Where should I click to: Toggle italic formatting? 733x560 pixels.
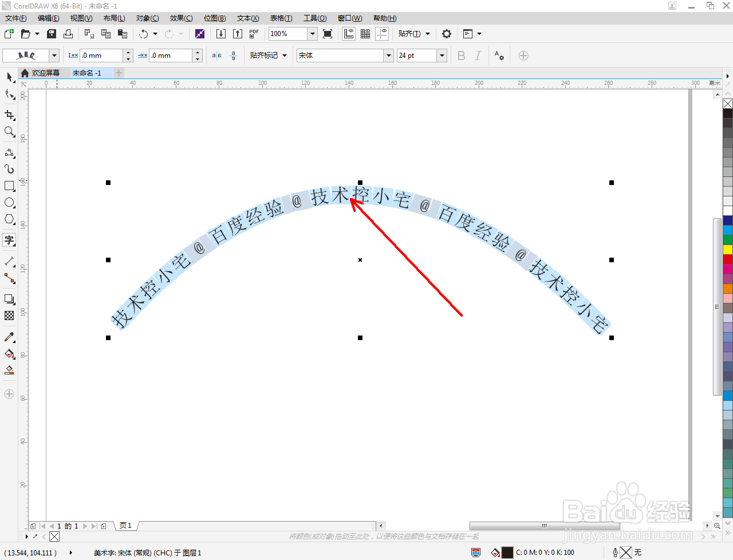(478, 56)
